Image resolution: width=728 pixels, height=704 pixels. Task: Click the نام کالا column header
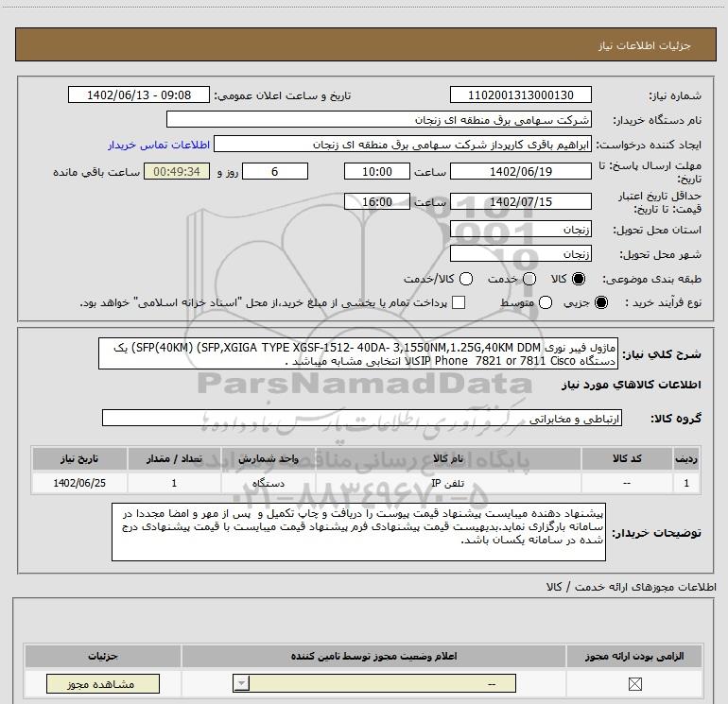pos(448,458)
